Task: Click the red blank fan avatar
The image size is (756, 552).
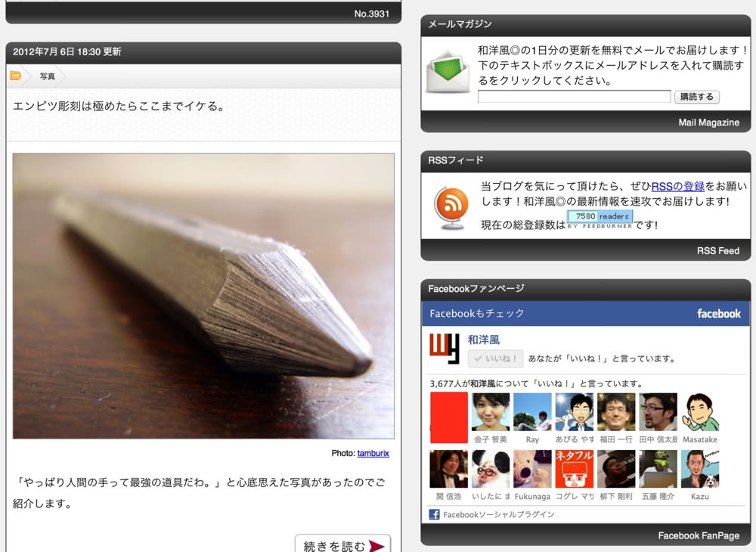Action: click(448, 417)
